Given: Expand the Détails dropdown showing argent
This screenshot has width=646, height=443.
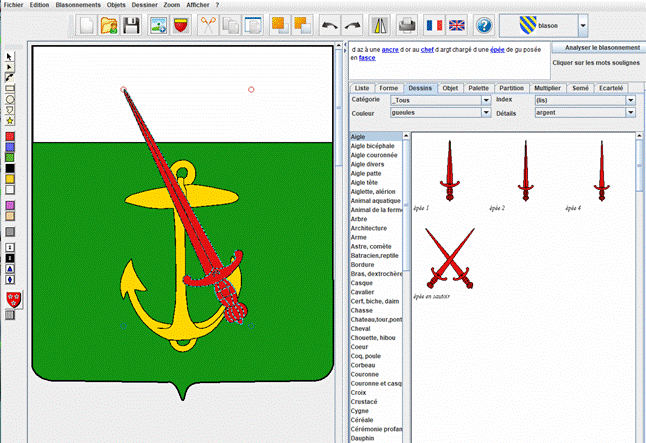Looking at the screenshot, I should (x=630, y=113).
